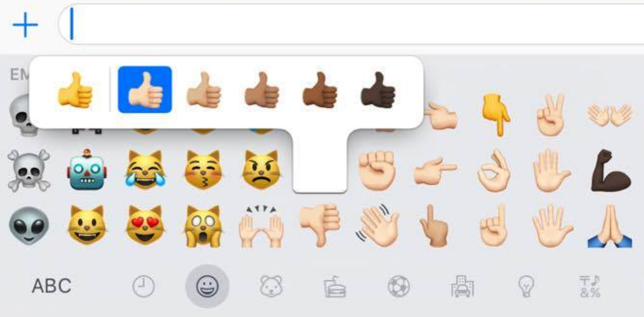Tap the flexed biceps emoji
644x317 pixels.
[x=611, y=171]
